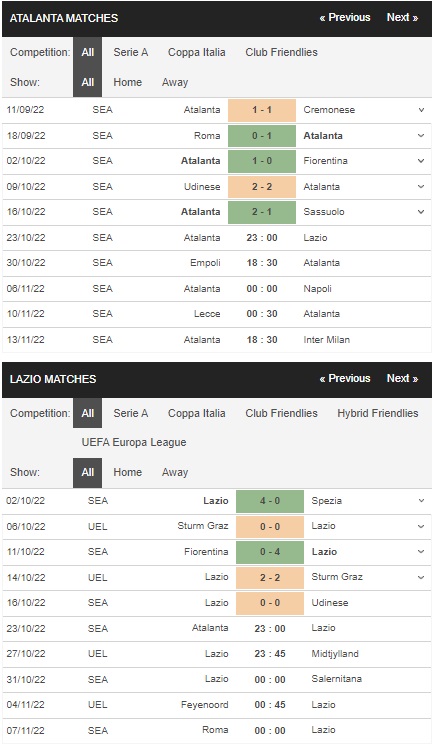Viewport: 434px width, 754px height.
Task: Select UEFA Europa League filter for Lazio
Action: 134,442
